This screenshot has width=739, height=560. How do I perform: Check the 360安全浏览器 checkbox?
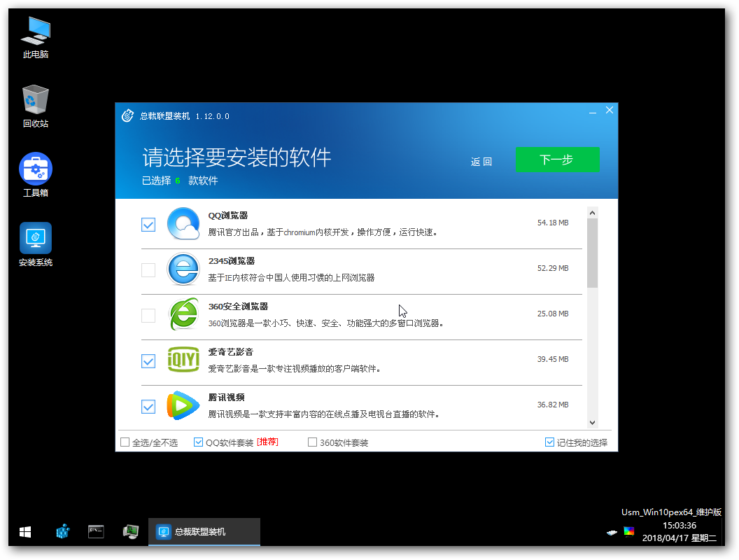148,316
